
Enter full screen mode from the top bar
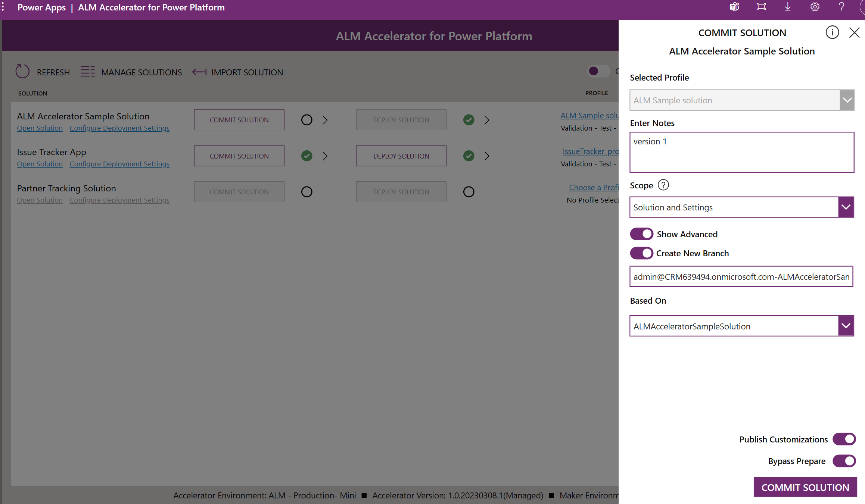click(761, 7)
